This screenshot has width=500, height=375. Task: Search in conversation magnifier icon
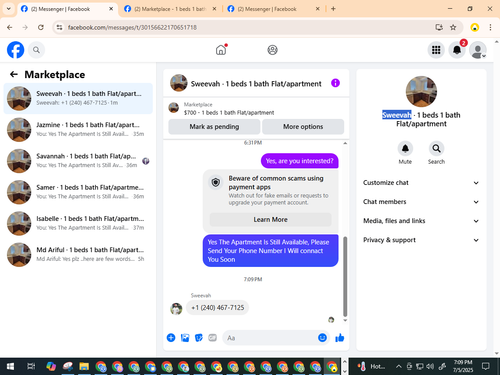coord(436,148)
